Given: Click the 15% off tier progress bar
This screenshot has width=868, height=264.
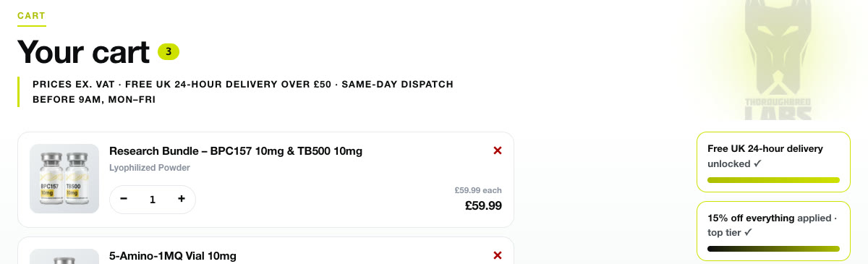Looking at the screenshot, I should click(x=773, y=249).
